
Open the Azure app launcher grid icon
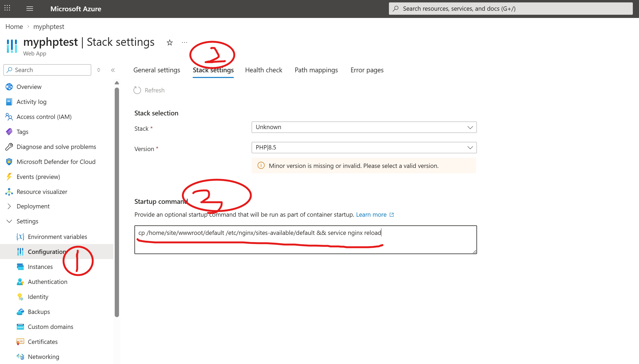(7, 8)
